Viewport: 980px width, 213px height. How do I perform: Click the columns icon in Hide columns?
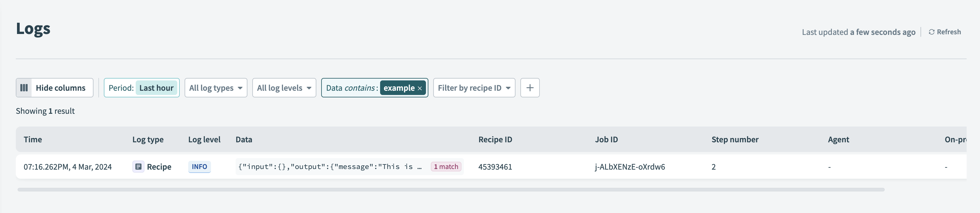pyautogui.click(x=24, y=88)
